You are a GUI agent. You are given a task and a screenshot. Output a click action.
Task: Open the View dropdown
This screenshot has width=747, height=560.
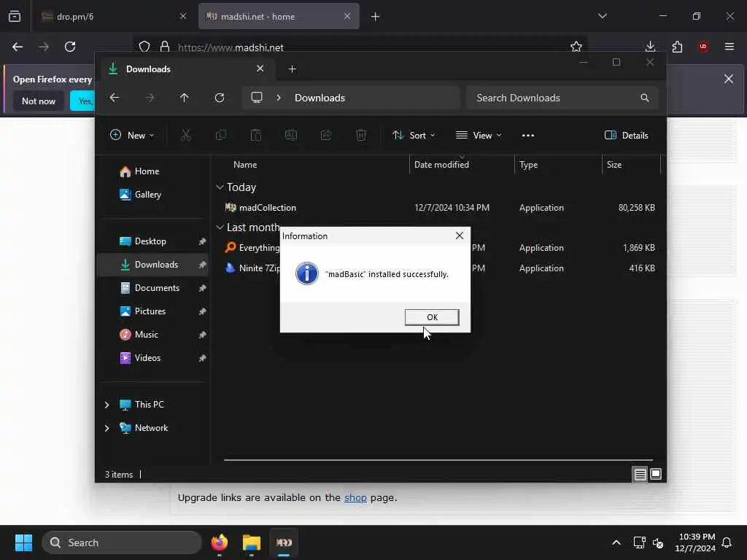pos(479,135)
